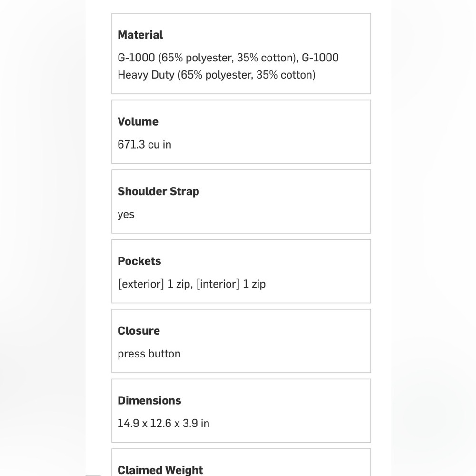Screen dimensions: 476x476
Task: Click the word 'button' under Closure
Action: pos(164,354)
